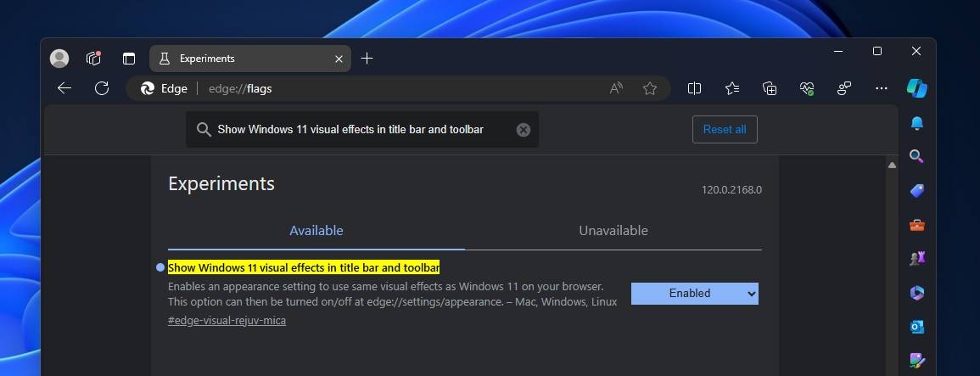Select the Available tab

316,230
